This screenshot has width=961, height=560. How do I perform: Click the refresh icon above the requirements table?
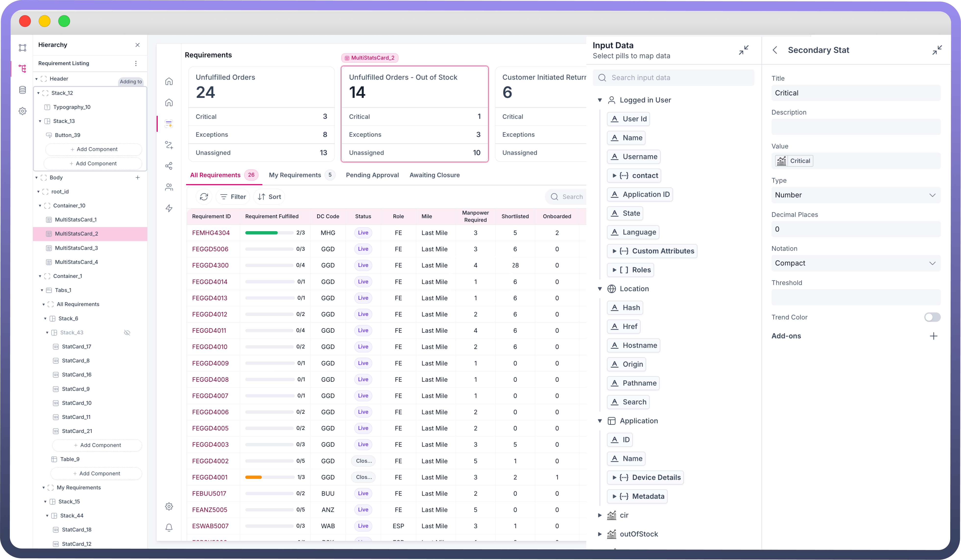(x=204, y=197)
